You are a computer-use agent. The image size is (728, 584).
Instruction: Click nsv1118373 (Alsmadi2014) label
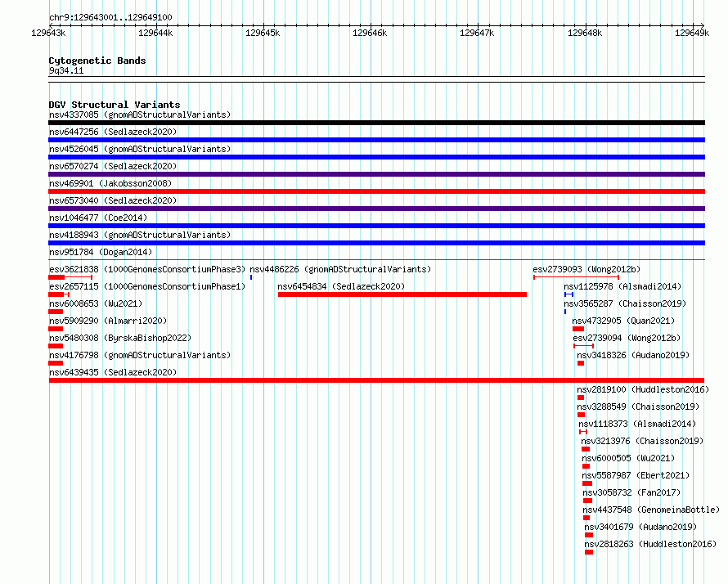(637, 424)
